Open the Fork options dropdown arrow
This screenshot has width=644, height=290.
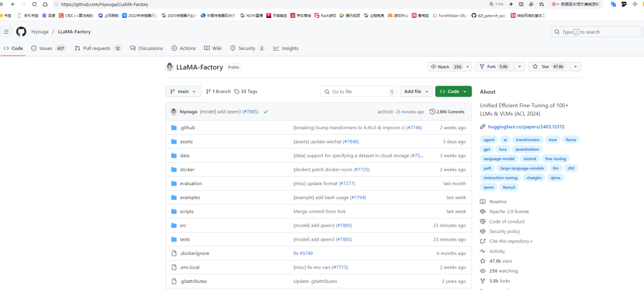coord(519,67)
